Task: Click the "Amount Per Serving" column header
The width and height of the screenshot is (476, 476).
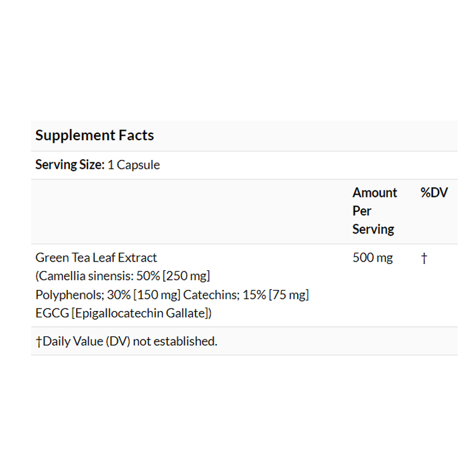Action: (374, 211)
